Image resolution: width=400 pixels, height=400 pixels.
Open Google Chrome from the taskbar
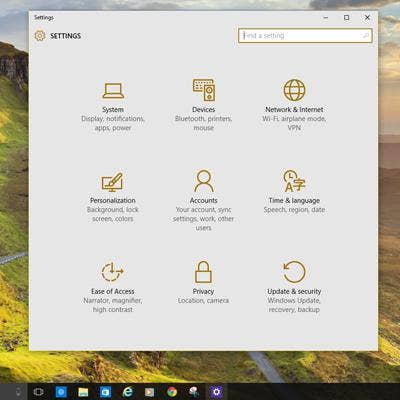172,392
